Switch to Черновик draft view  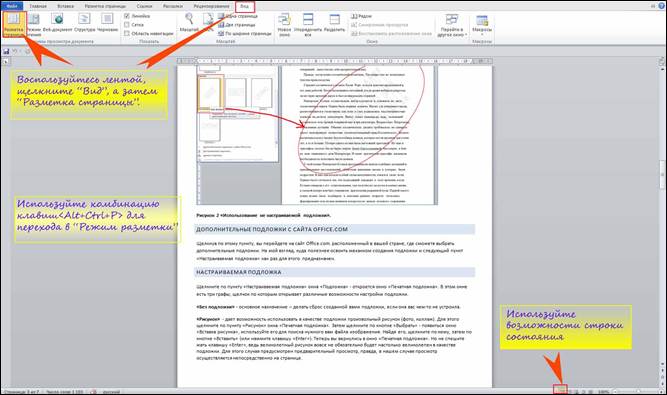[107, 23]
